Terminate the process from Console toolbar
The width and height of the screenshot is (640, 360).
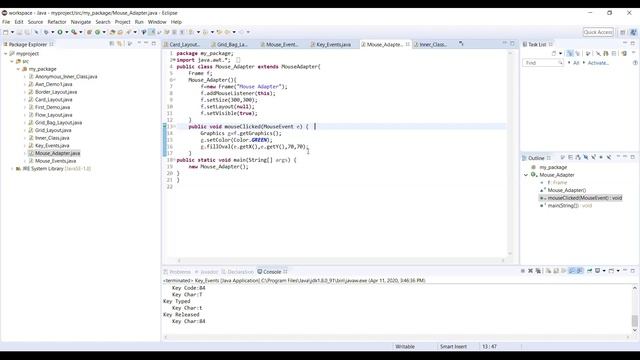(523, 271)
